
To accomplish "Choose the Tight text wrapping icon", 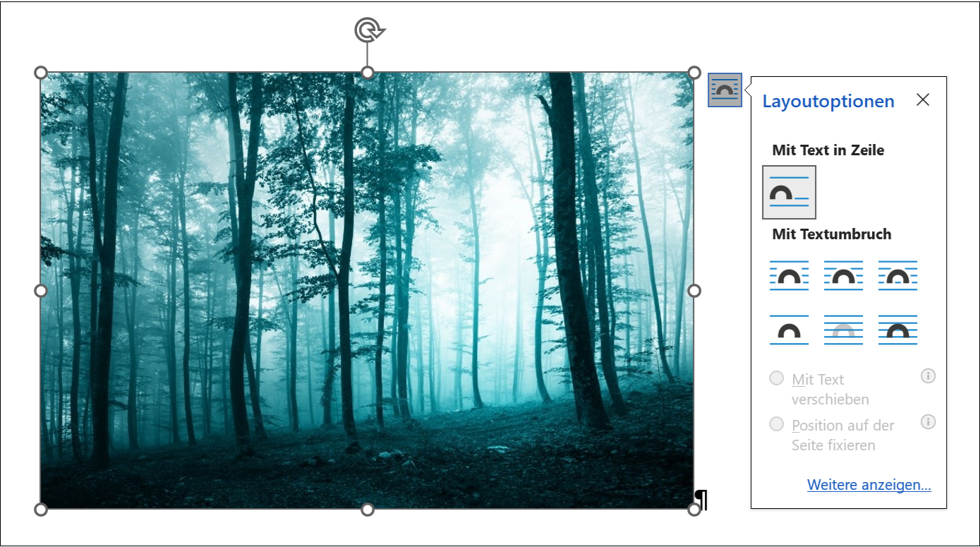I will tap(843, 275).
